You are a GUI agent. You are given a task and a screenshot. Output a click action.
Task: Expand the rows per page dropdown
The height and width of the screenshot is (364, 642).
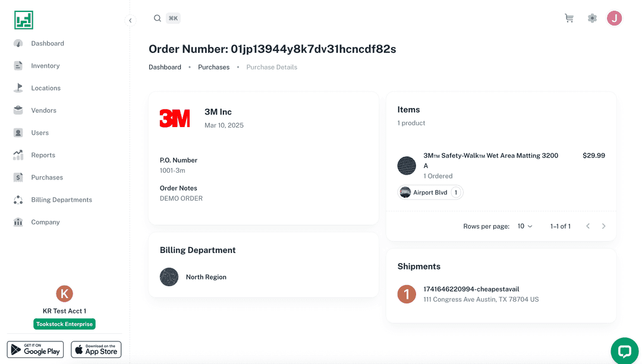click(525, 226)
